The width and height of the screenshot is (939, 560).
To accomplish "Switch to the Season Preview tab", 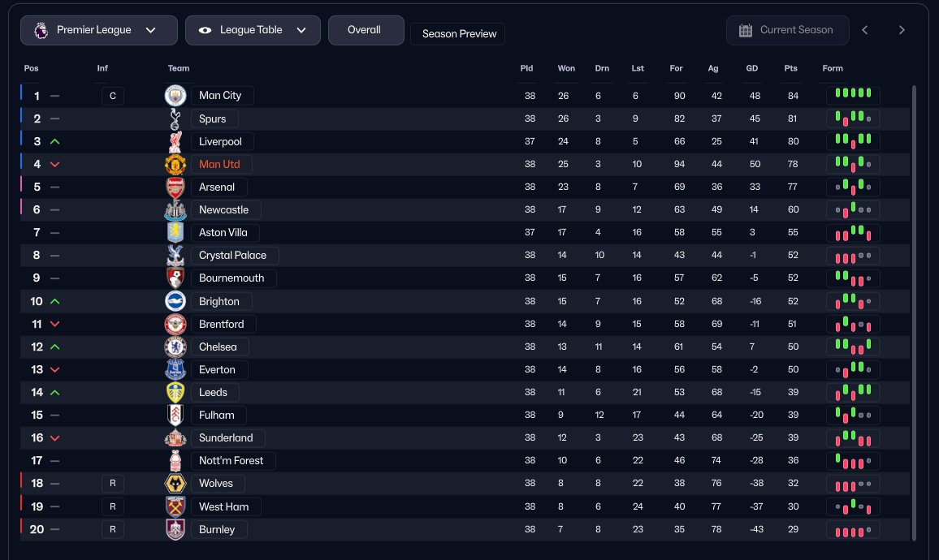I will click(457, 34).
